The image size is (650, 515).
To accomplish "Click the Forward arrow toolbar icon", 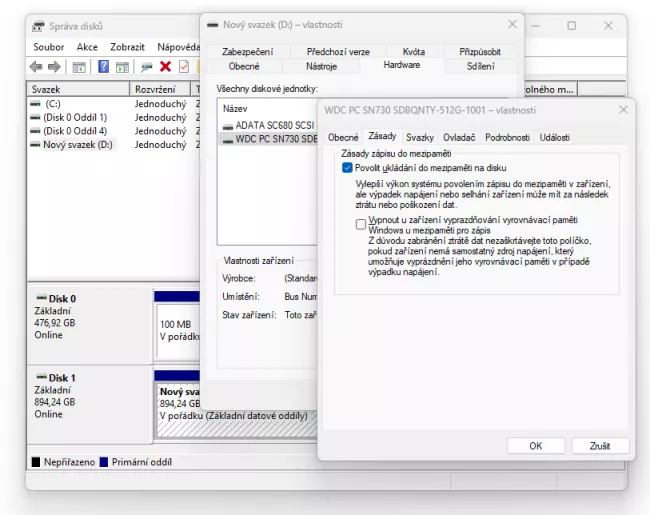I will tap(55, 67).
